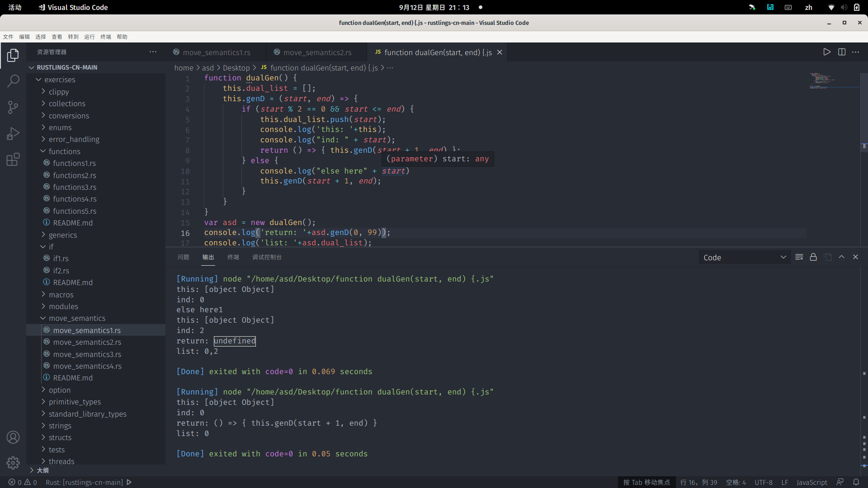The width and height of the screenshot is (868, 488).
Task: Open the 文件 menu
Action: (8, 37)
